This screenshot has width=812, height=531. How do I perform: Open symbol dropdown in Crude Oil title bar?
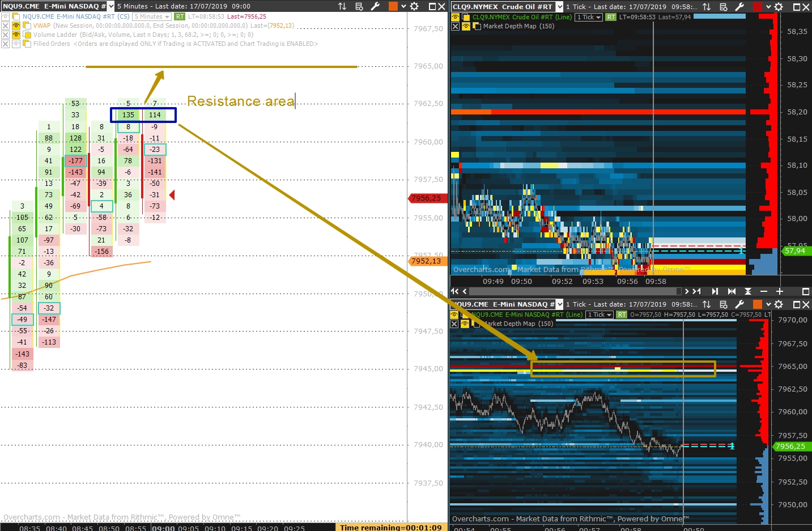pos(560,7)
